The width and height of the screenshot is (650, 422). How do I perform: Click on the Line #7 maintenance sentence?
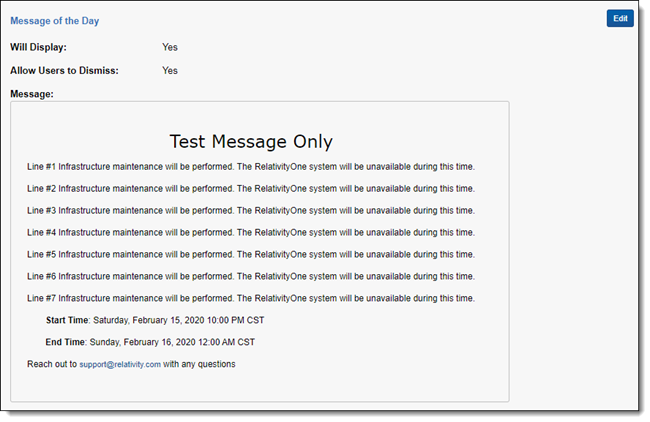point(250,298)
